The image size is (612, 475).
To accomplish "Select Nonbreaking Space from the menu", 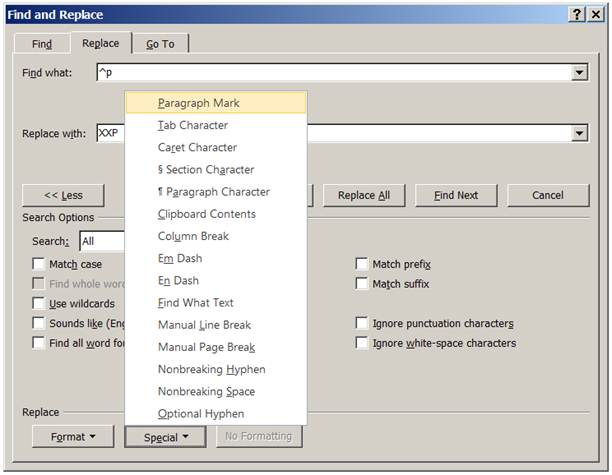I will (206, 391).
